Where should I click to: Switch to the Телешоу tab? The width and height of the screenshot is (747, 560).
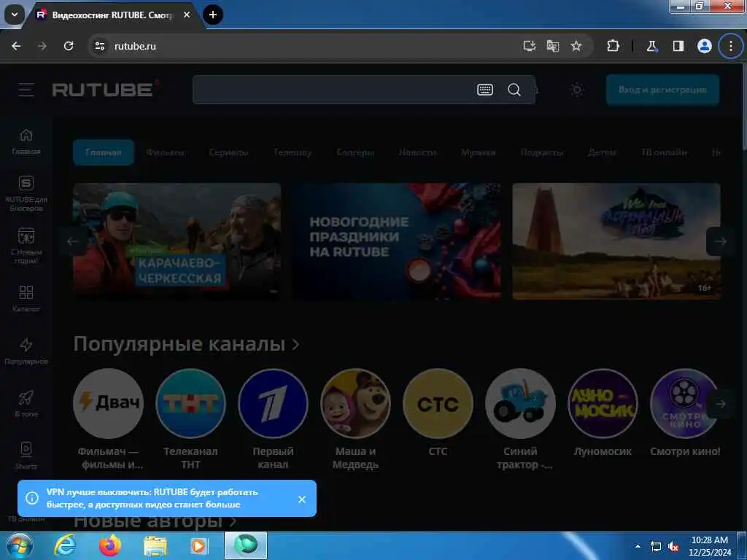tap(293, 152)
